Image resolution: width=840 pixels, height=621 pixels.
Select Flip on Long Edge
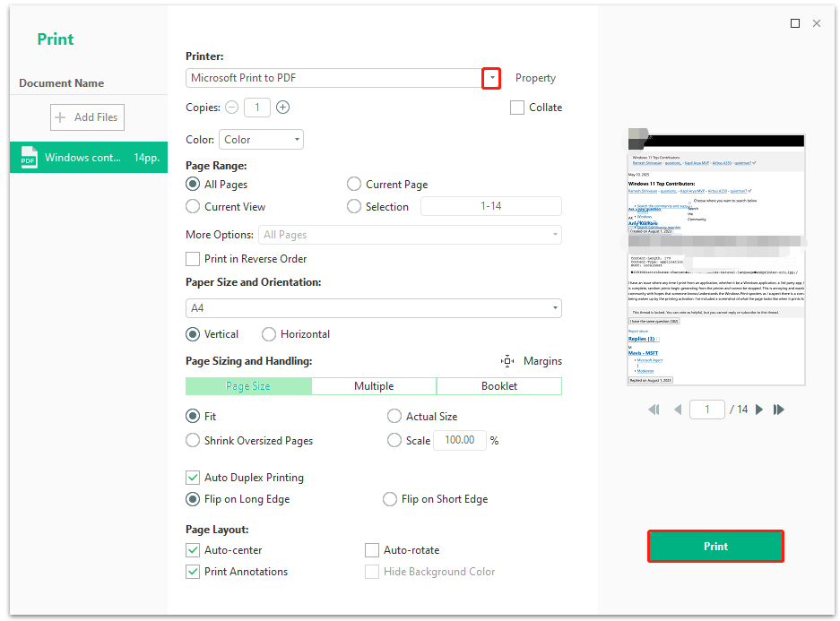click(193, 499)
